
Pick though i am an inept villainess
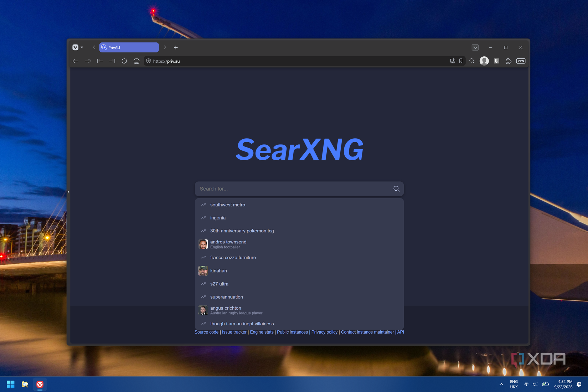pos(299,324)
